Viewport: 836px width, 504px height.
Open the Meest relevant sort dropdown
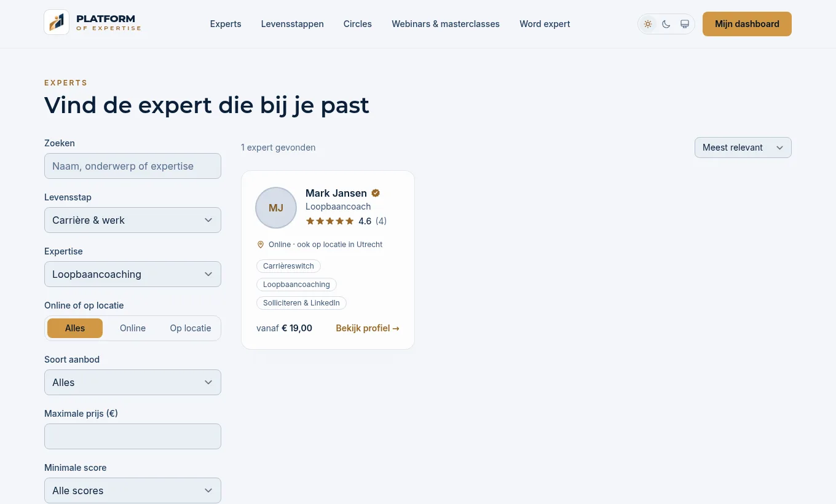pyautogui.click(x=743, y=148)
